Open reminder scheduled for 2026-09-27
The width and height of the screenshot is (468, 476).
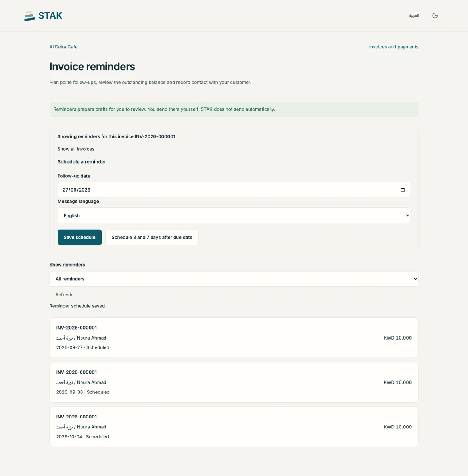(x=234, y=338)
